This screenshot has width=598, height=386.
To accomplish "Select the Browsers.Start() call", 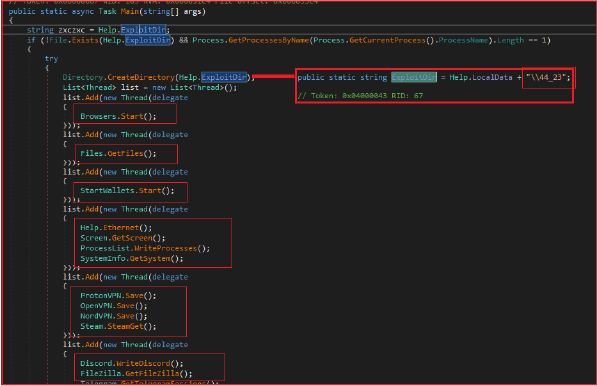I will click(118, 116).
